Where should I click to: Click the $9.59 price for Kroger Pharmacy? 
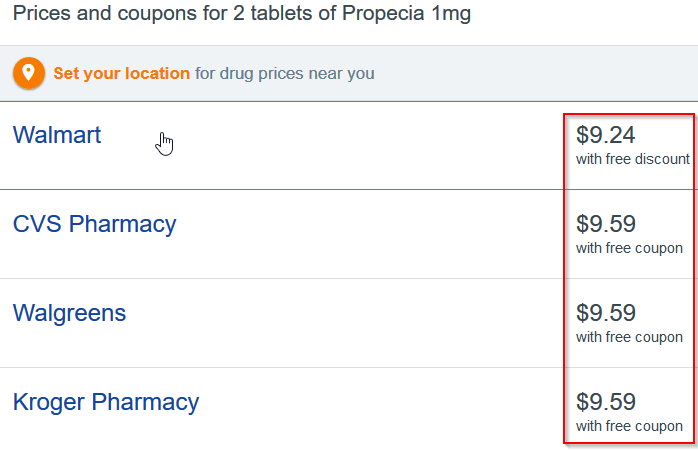(x=605, y=402)
